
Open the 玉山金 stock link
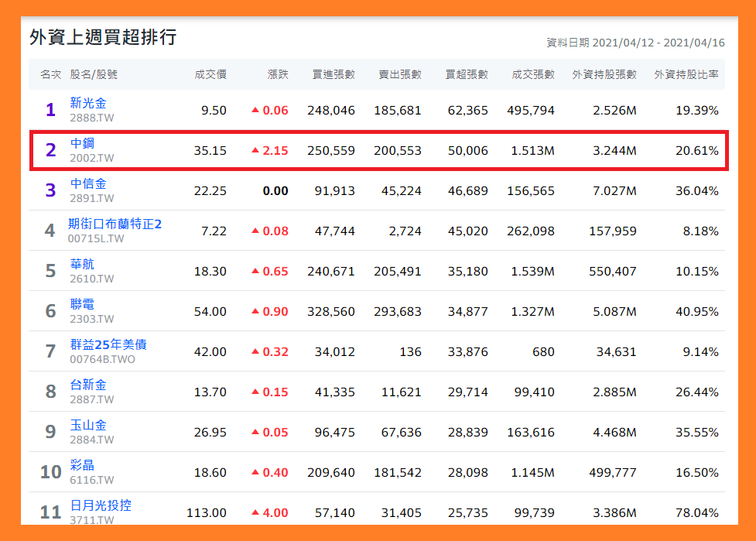tap(88, 425)
